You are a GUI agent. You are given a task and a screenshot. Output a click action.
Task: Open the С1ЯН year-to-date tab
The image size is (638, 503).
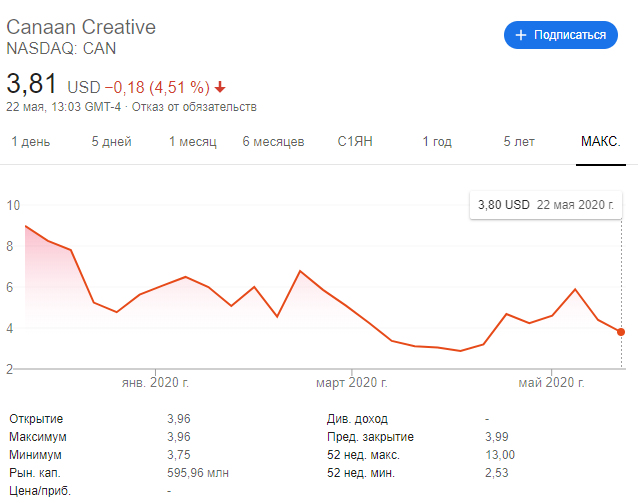tap(355, 142)
